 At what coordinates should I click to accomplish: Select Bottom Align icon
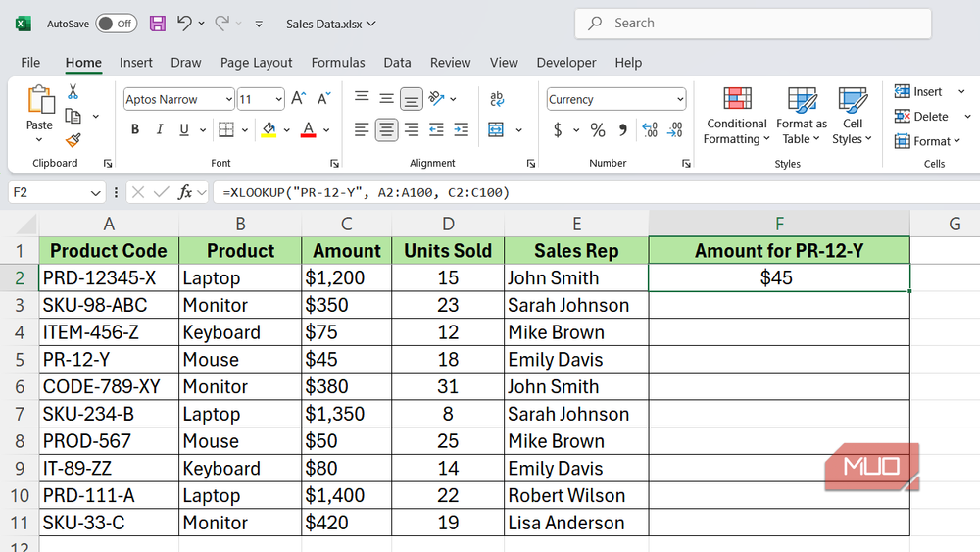[412, 99]
